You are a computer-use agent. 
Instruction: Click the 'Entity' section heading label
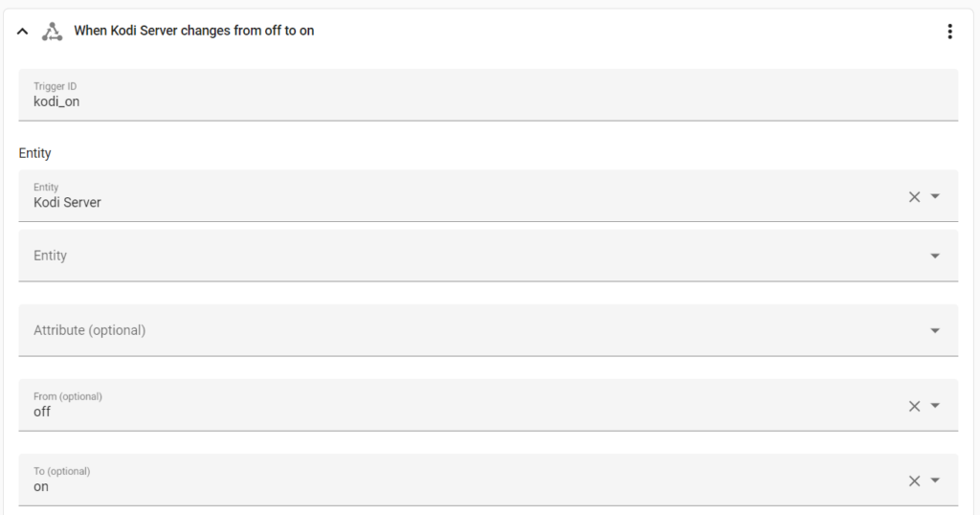click(35, 153)
